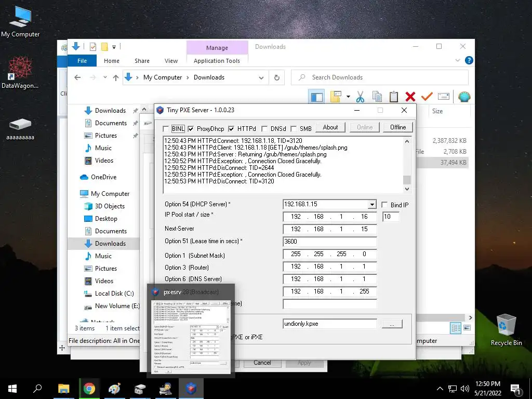Open the Share ribbon tab

coord(142,61)
